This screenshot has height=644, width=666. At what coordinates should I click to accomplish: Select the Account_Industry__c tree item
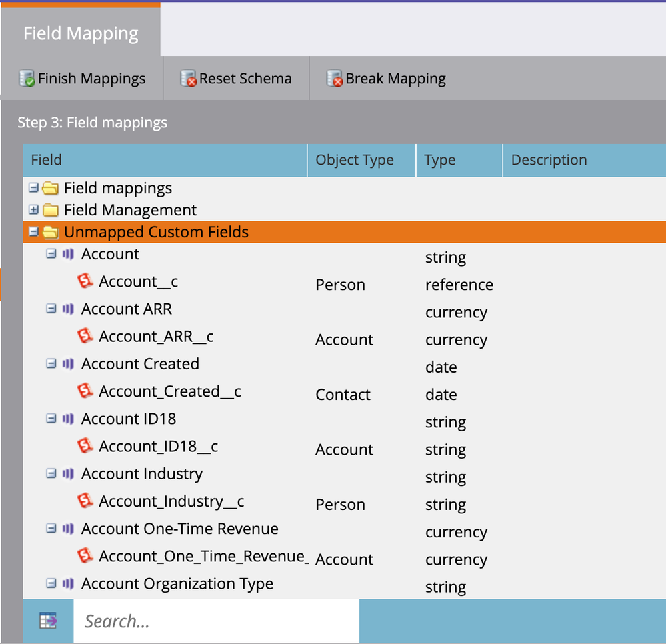coord(171,501)
